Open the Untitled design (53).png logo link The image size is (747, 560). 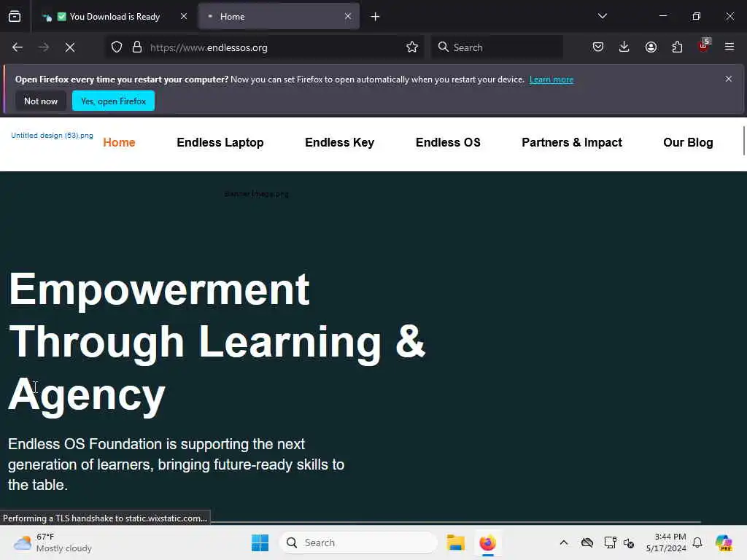(x=52, y=135)
